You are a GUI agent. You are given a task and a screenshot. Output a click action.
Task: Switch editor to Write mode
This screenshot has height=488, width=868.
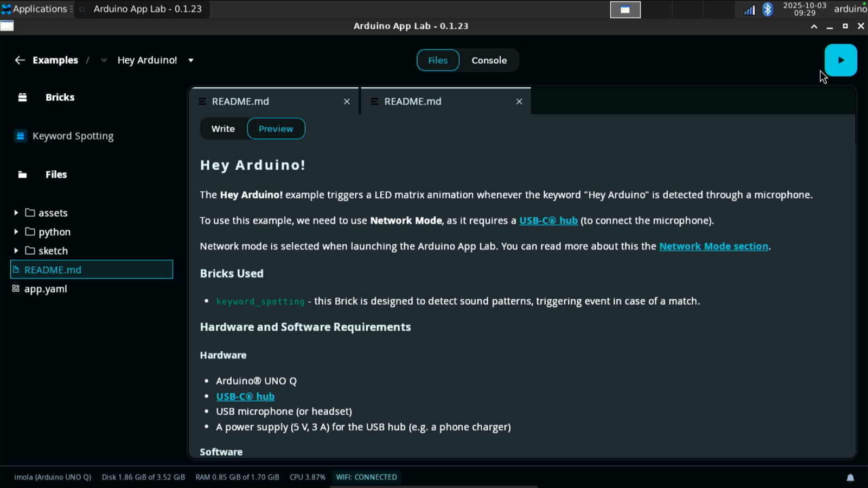coord(223,129)
